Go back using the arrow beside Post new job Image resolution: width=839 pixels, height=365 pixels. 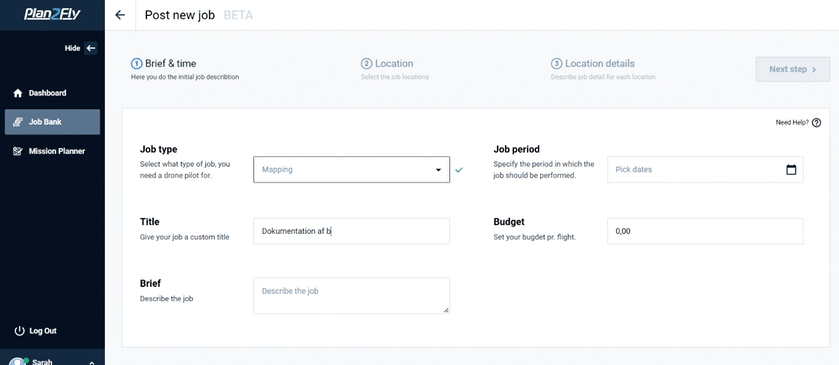[x=120, y=15]
